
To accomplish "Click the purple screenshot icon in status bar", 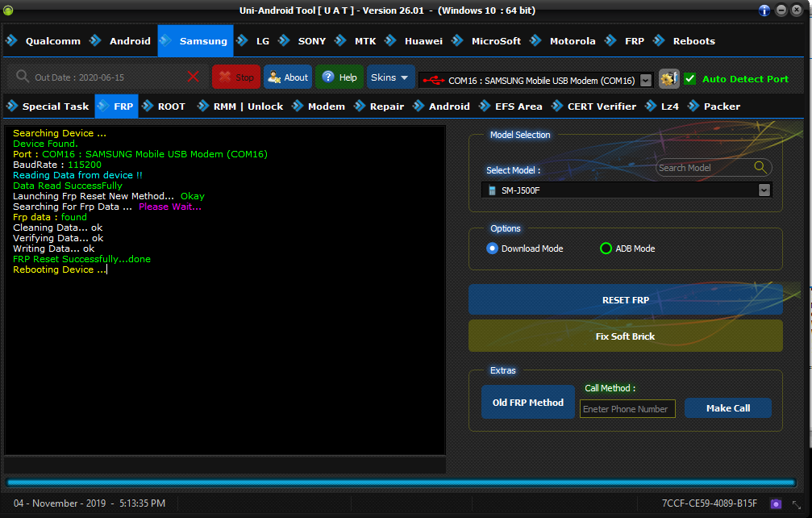I will (776, 503).
